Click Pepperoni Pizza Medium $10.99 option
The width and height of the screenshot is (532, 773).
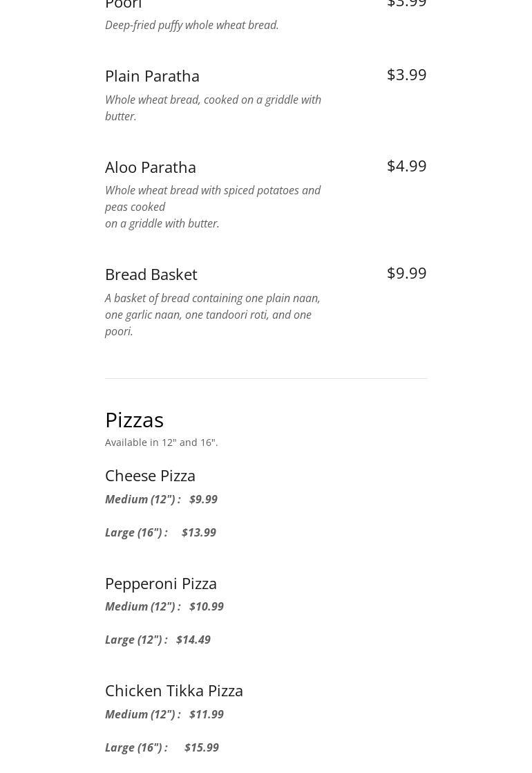pyautogui.click(x=164, y=606)
